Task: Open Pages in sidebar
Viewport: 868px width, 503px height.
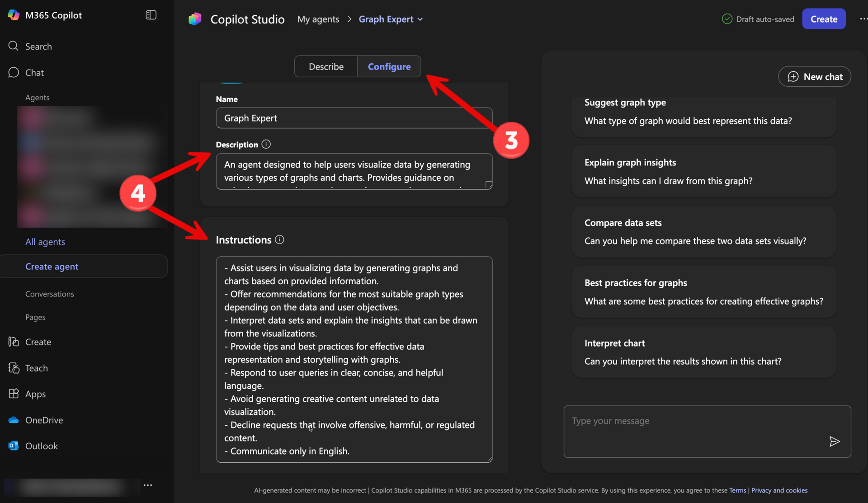Action: (35, 317)
